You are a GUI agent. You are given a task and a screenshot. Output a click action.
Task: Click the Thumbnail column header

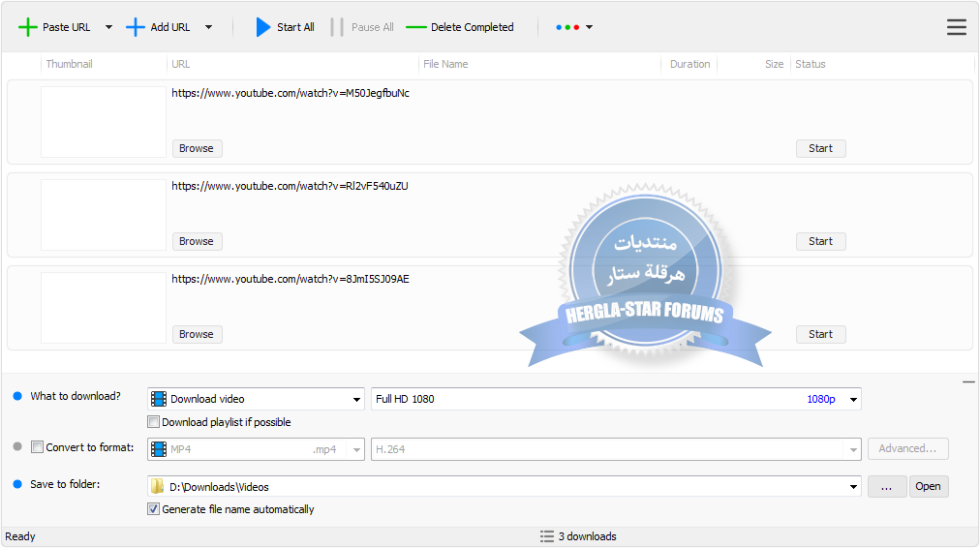70,64
